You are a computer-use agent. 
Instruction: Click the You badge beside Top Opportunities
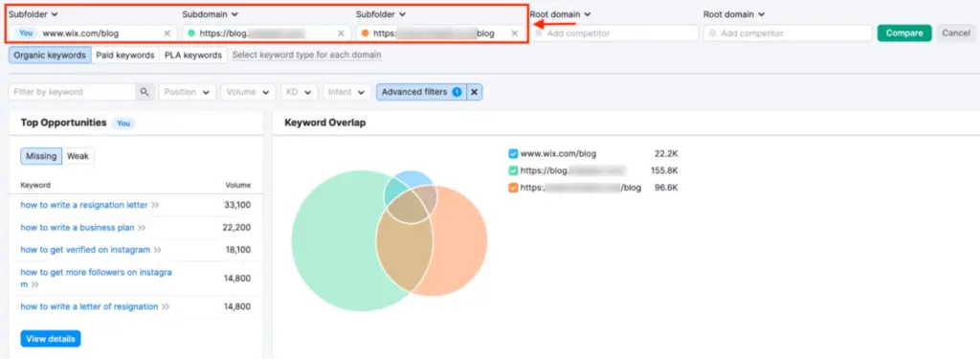pos(123,123)
